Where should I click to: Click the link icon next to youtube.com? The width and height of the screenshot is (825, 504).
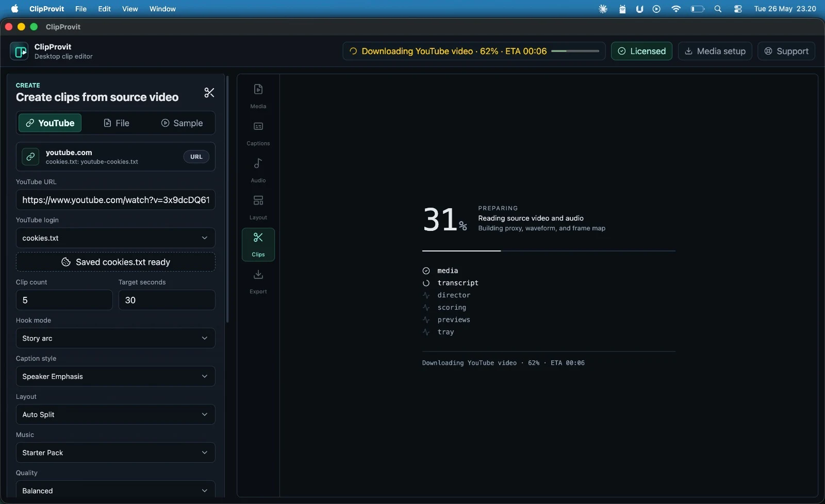tap(30, 157)
